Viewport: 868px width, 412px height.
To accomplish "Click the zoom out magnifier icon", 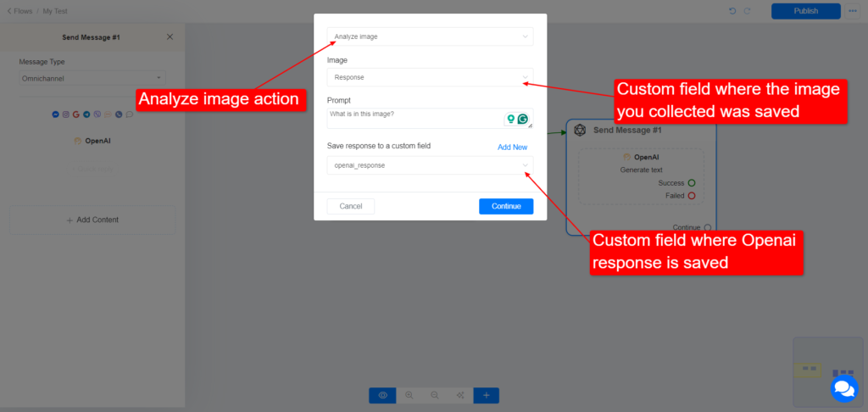I will (435, 395).
